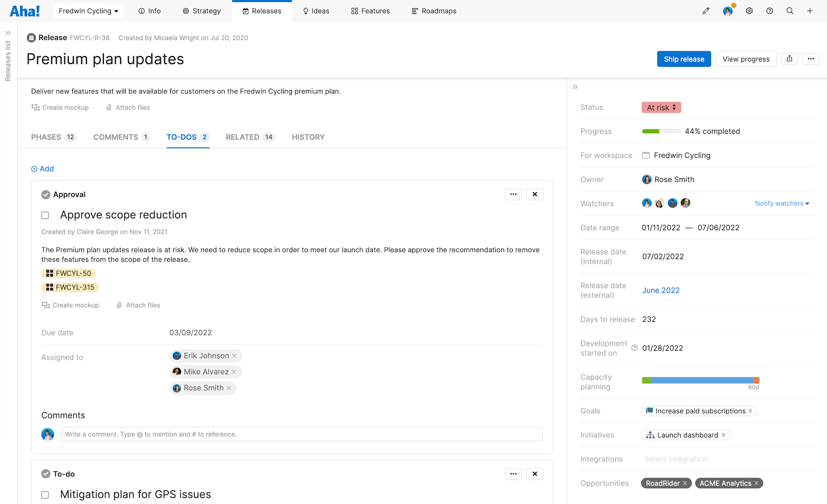Open the Fredwin Cycling workspace dropdown
The height and width of the screenshot is (504, 827).
pos(88,11)
